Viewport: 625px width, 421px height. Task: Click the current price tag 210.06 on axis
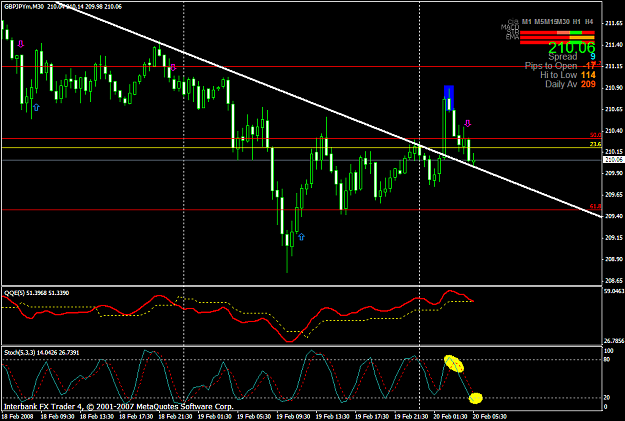pos(613,159)
